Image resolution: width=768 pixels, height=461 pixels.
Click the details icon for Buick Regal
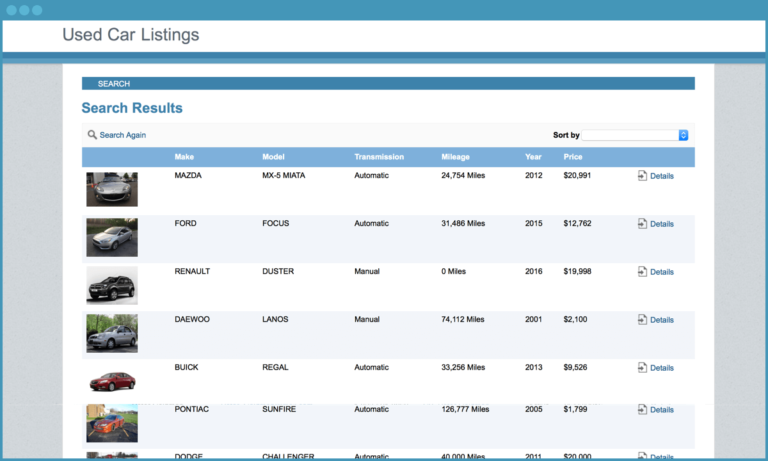click(642, 368)
